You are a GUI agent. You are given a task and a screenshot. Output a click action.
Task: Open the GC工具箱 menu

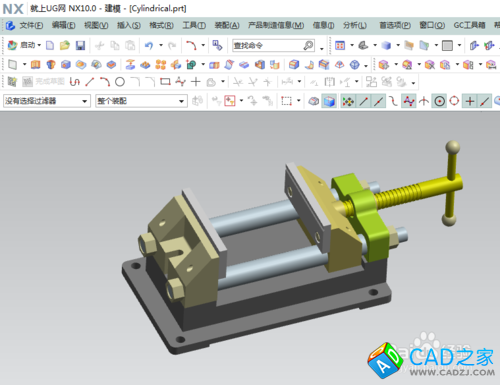[469, 25]
